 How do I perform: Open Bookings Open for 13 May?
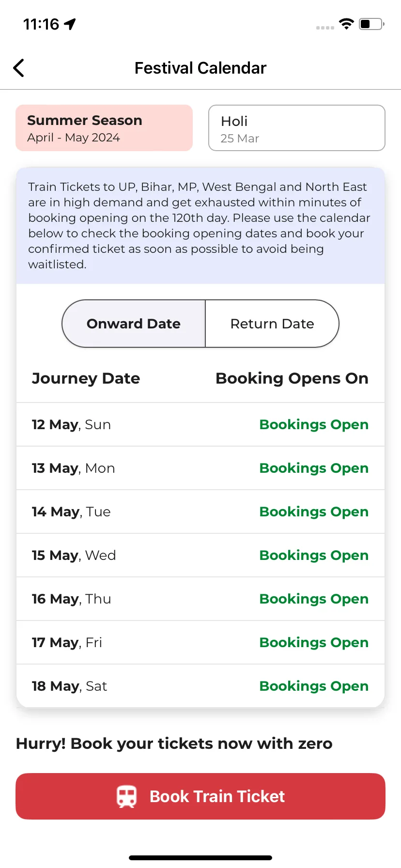tap(314, 468)
